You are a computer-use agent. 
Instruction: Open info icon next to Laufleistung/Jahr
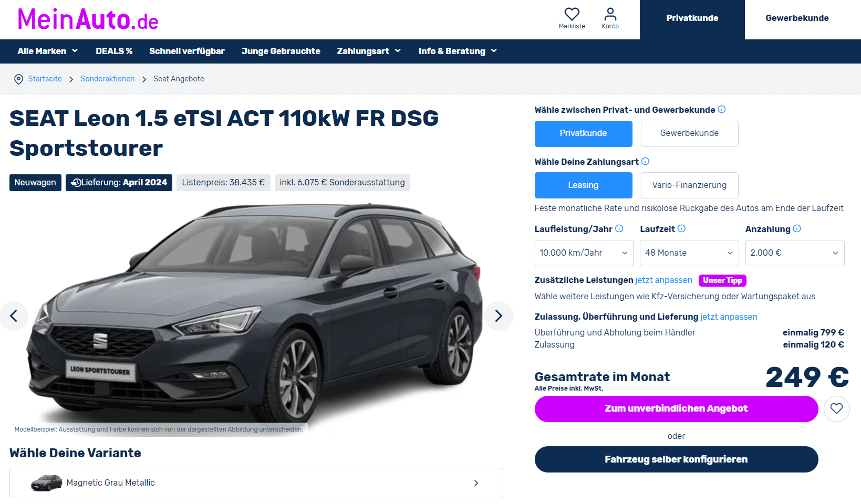pyautogui.click(x=619, y=228)
